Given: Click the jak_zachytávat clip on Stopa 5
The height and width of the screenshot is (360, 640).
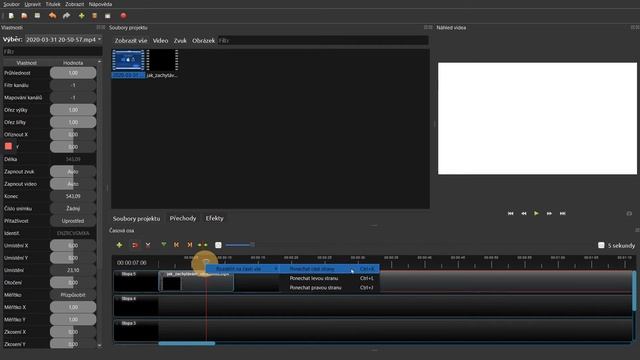Looking at the screenshot, I should [x=197, y=282].
